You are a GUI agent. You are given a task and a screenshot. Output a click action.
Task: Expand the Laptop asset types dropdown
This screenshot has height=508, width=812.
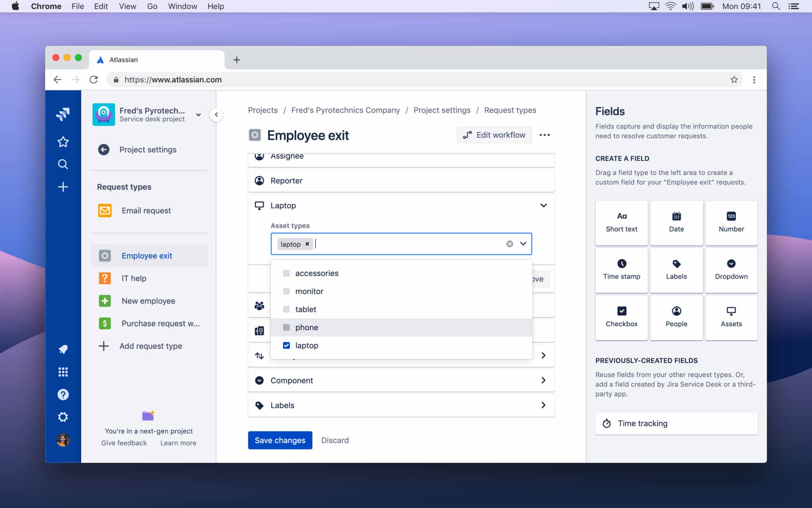coord(523,243)
